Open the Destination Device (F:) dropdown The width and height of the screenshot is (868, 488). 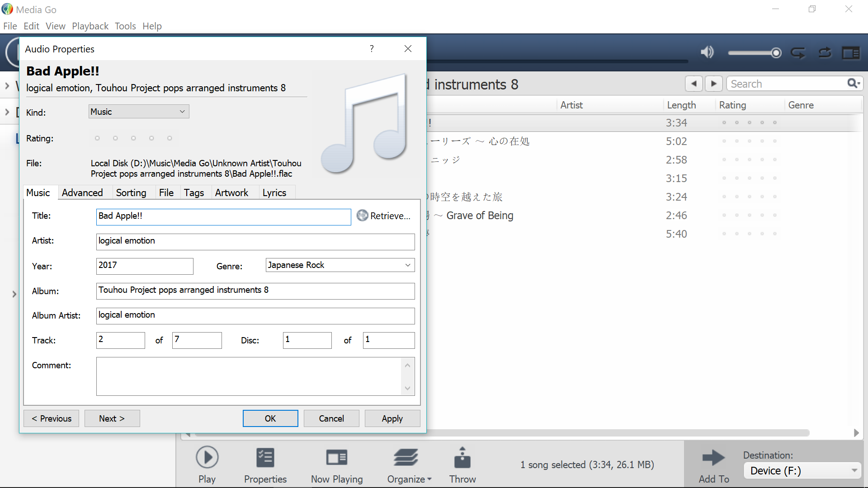coord(802,471)
